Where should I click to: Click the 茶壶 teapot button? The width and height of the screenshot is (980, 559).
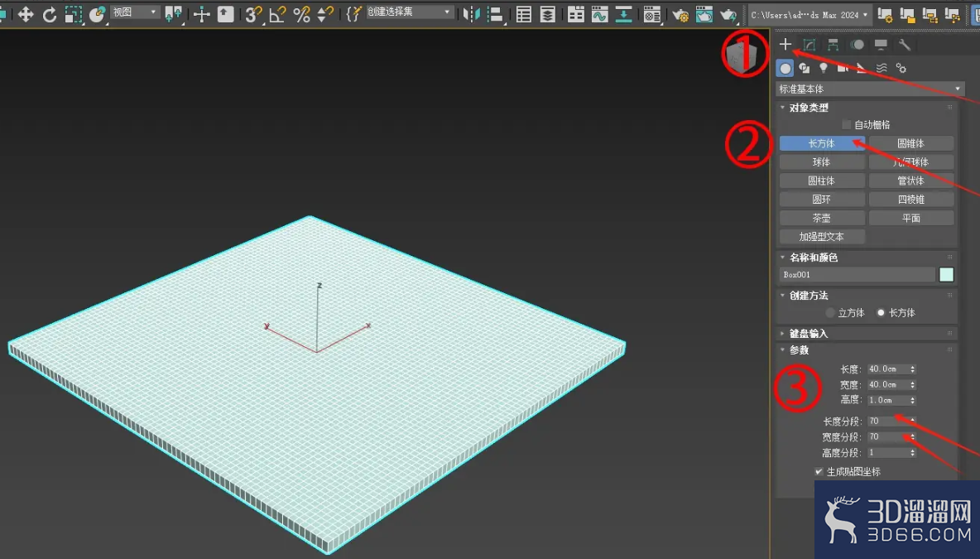822,219
